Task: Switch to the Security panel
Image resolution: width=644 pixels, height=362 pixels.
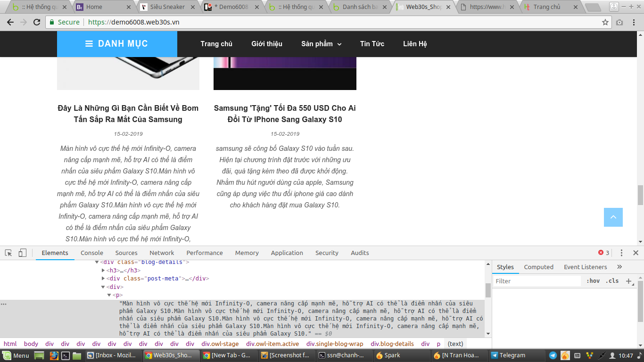Action: (x=327, y=253)
